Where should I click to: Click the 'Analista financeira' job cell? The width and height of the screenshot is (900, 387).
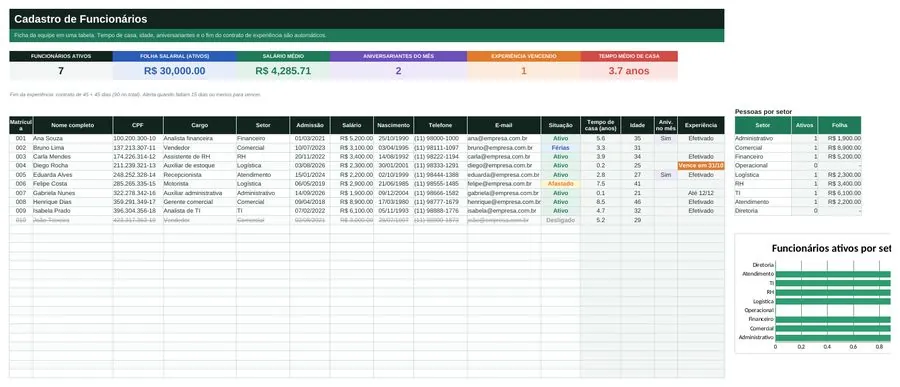click(x=199, y=138)
